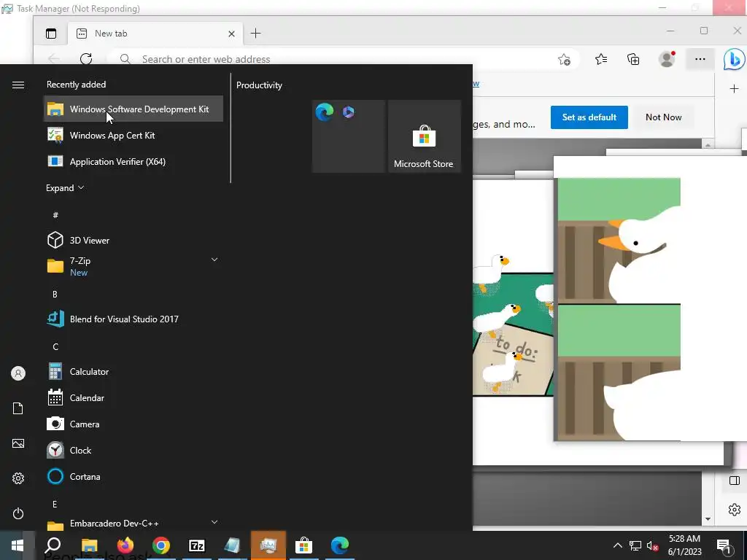
Task: Open Calendar from the app list
Action: point(133,397)
